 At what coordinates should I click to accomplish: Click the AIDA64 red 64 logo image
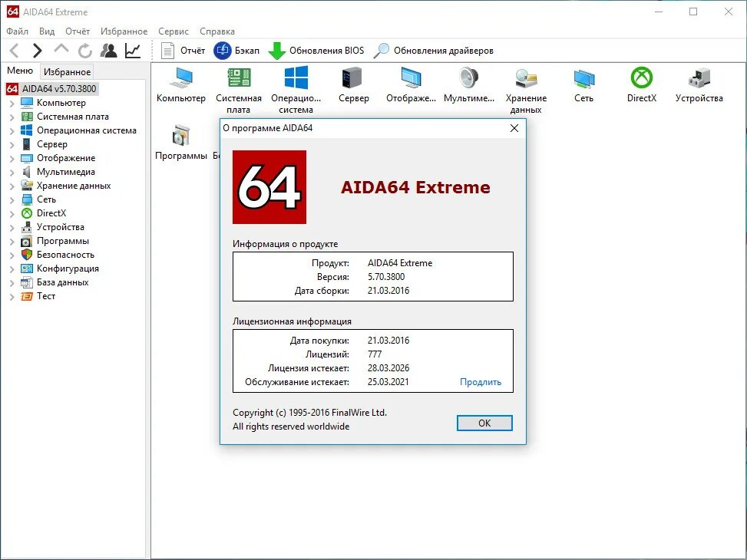click(x=269, y=187)
